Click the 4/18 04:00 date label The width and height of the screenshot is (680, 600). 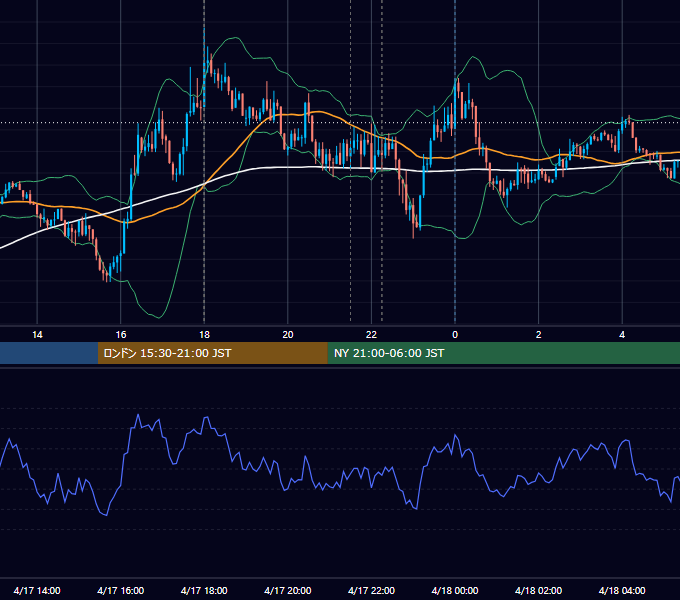click(x=622, y=590)
